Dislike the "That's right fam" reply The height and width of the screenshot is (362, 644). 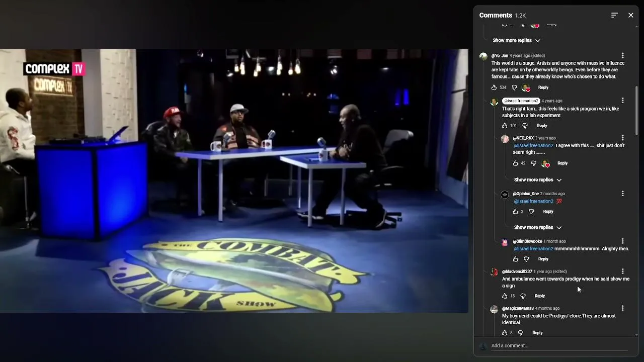pos(525,126)
